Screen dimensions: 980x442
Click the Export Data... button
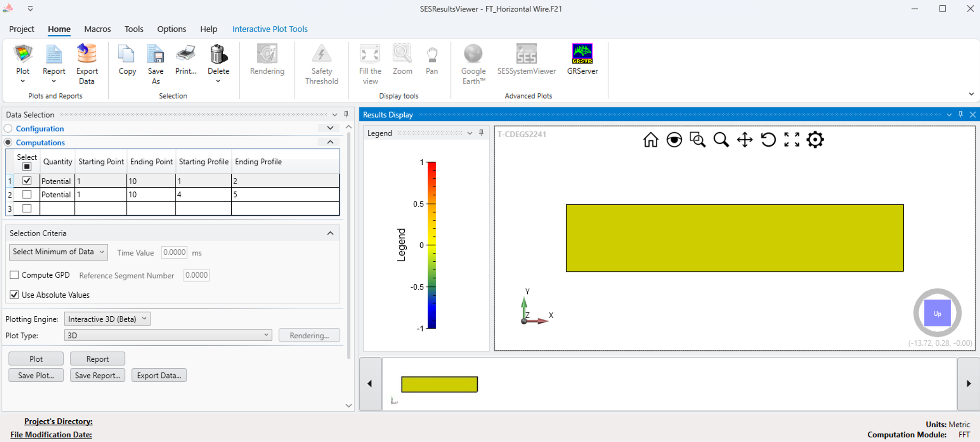tap(159, 375)
